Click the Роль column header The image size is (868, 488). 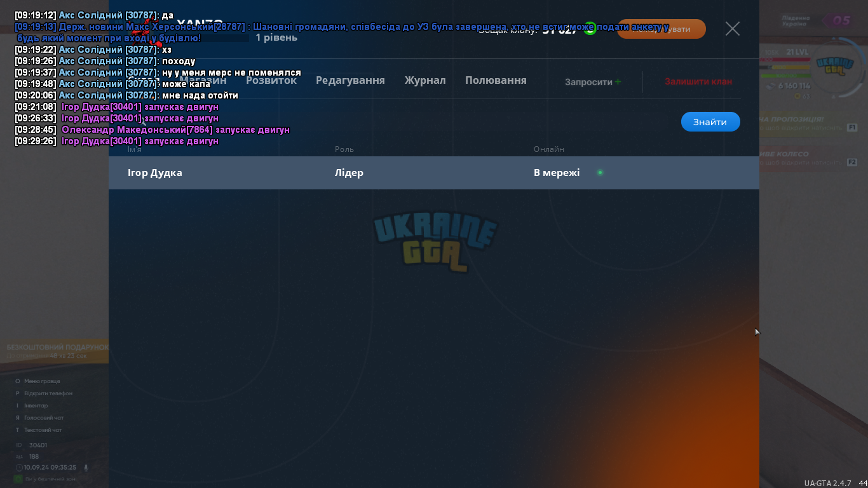(x=344, y=149)
